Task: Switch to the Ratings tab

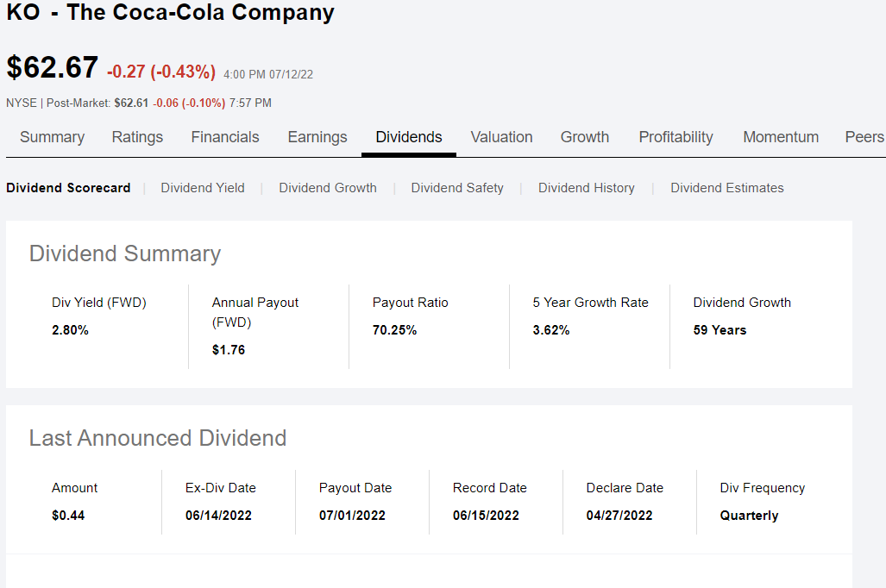Action: coord(137,137)
